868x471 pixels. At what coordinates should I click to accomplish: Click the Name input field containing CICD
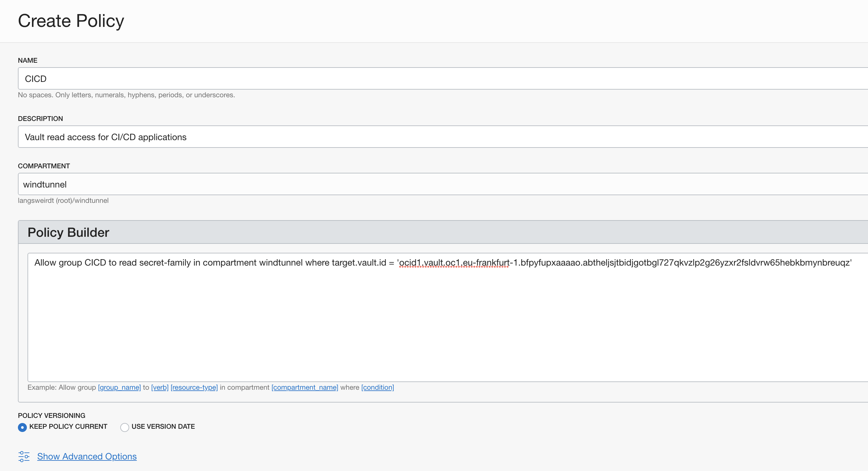(443, 79)
